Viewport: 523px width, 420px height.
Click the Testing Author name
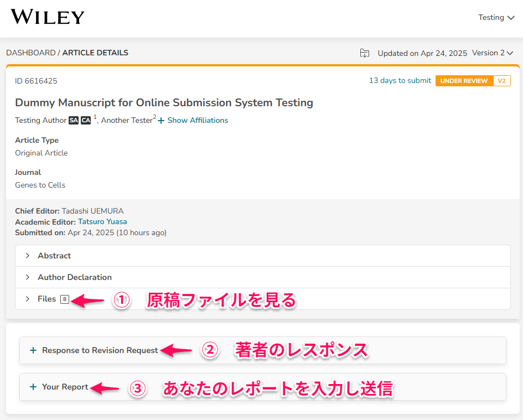tap(41, 120)
